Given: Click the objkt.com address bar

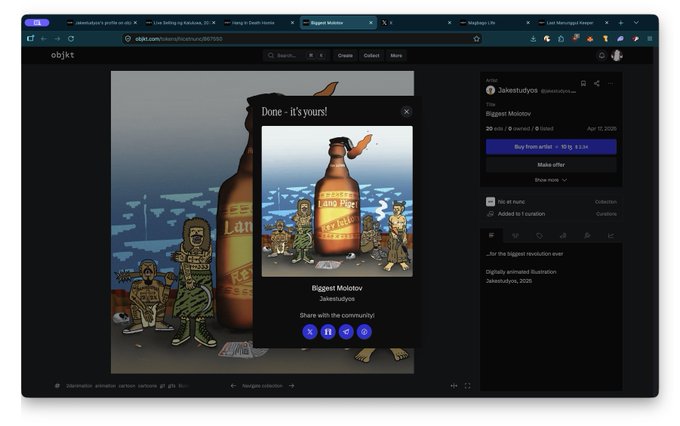Looking at the screenshot, I should 302,39.
